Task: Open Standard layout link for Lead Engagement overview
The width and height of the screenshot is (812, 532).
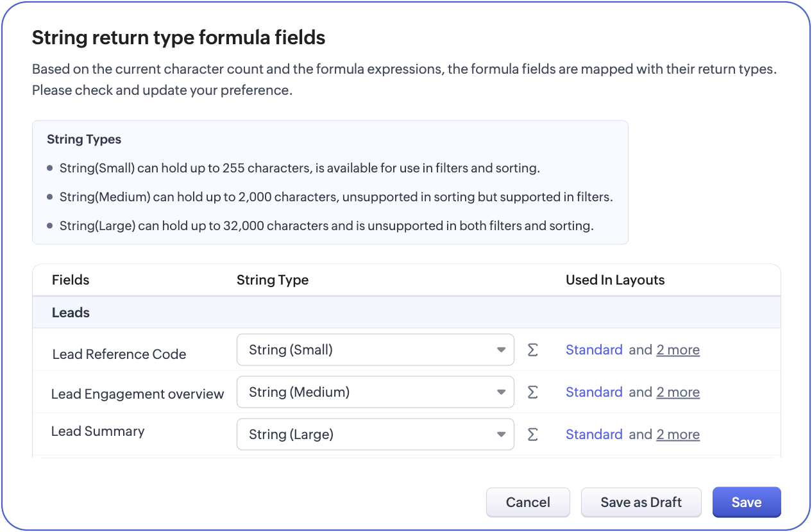Action: click(594, 392)
